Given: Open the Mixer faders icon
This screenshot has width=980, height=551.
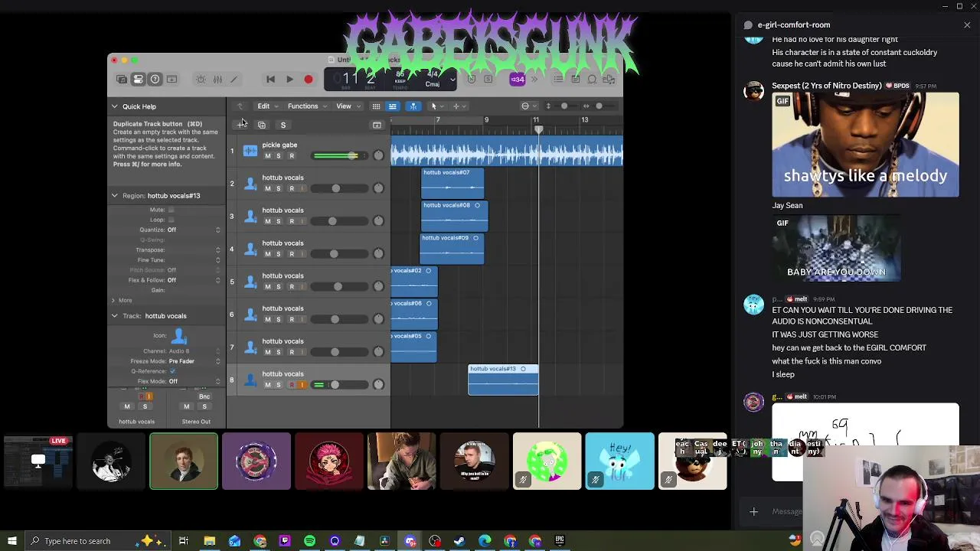Looking at the screenshot, I should [x=217, y=79].
